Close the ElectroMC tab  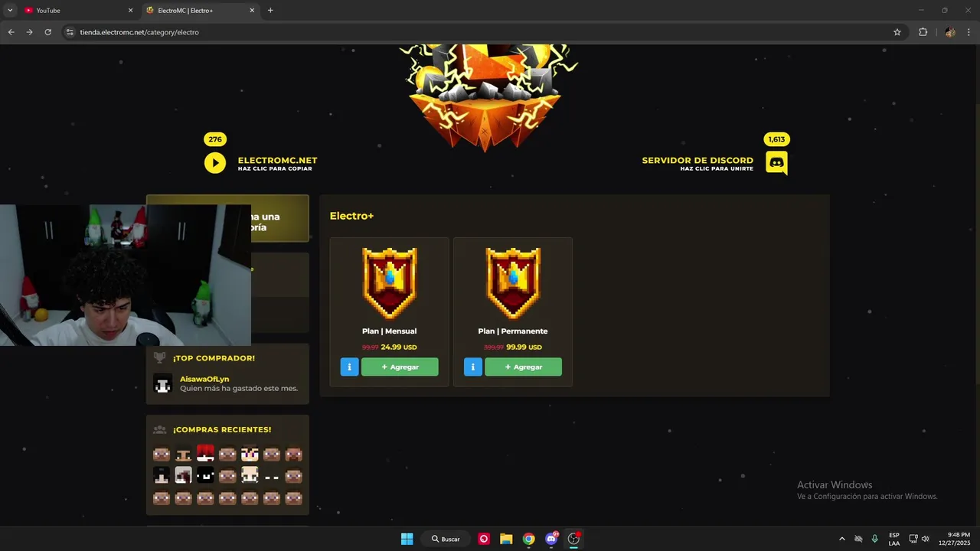tap(252, 11)
